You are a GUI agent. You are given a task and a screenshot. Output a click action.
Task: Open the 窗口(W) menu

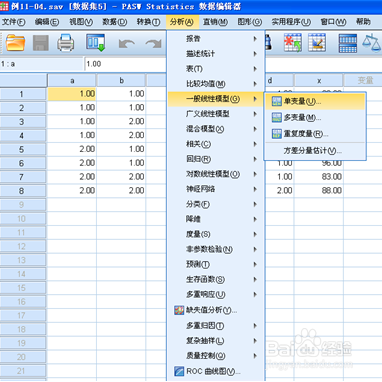pos(333,22)
